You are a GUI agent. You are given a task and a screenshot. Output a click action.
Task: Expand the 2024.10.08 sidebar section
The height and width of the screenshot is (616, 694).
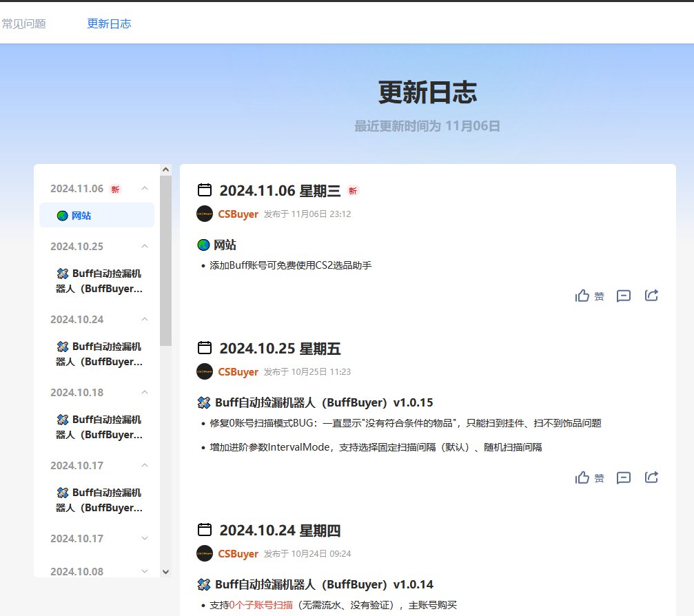coord(145,571)
